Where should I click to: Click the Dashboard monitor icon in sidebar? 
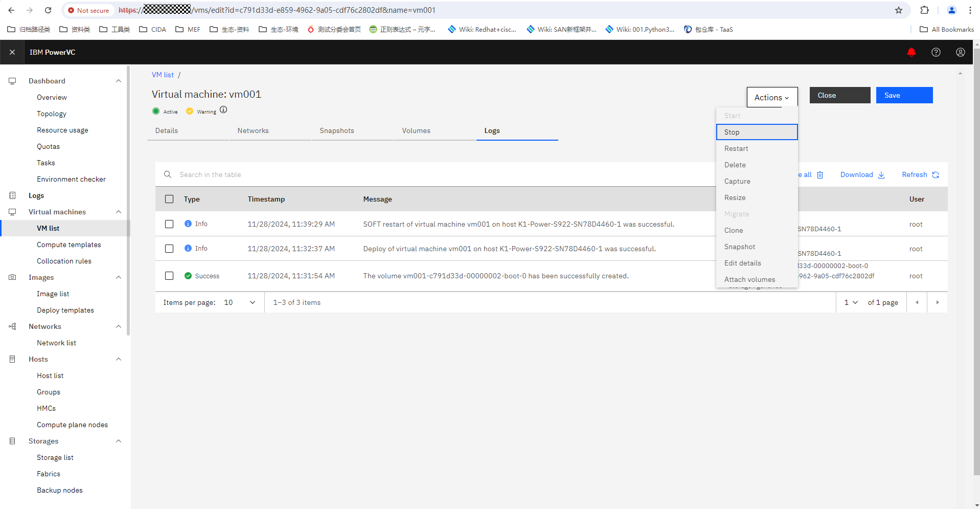[x=12, y=81]
